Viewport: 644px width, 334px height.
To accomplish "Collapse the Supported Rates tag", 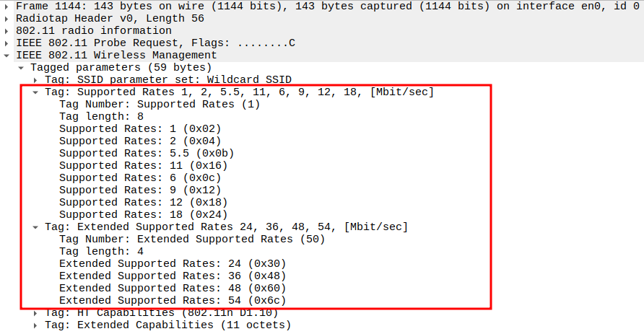I will [35, 92].
